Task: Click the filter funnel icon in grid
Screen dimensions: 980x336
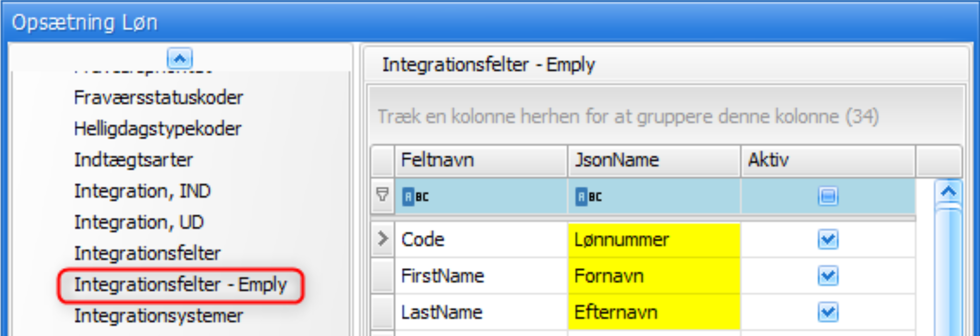Action: tap(382, 195)
